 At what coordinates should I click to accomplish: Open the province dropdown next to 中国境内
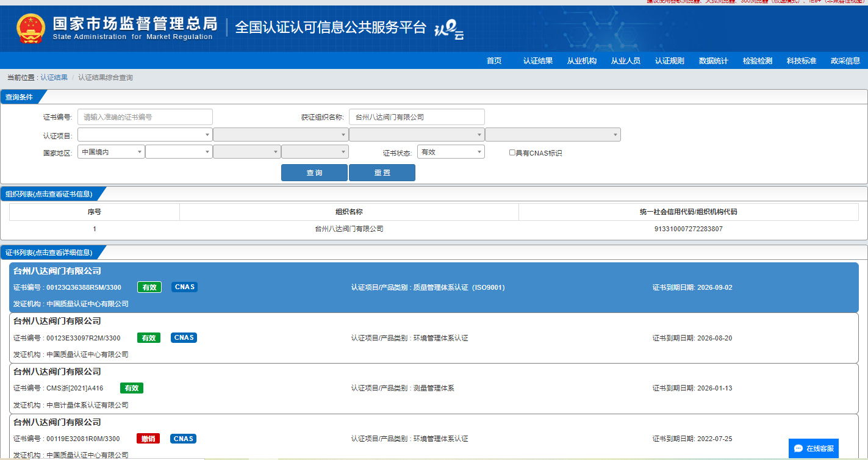tap(179, 152)
